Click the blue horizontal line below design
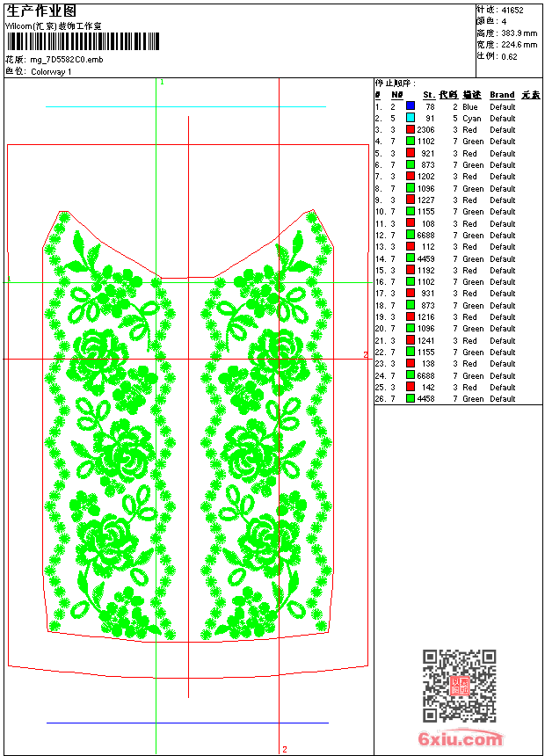The width and height of the screenshot is (545, 756). tap(187, 723)
